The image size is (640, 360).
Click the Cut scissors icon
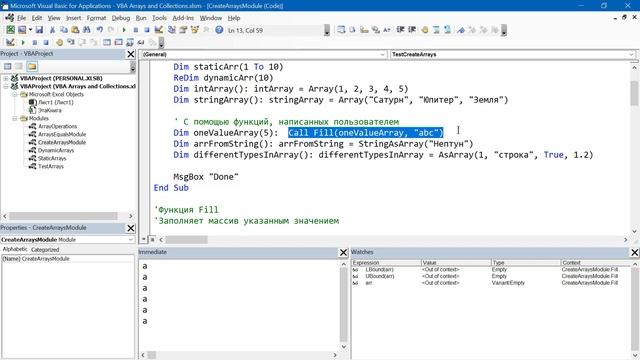(x=52, y=30)
